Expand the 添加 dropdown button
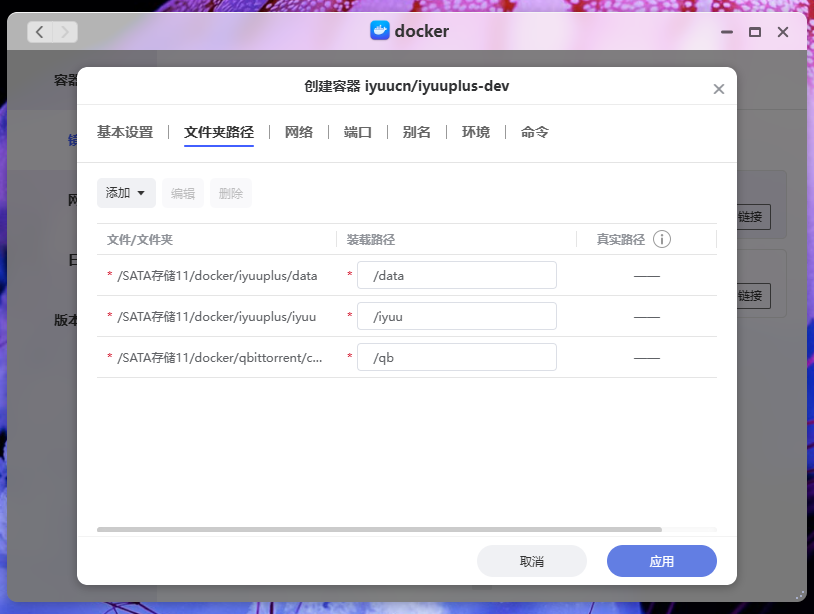Screen dimensions: 814x614 pos(126,193)
